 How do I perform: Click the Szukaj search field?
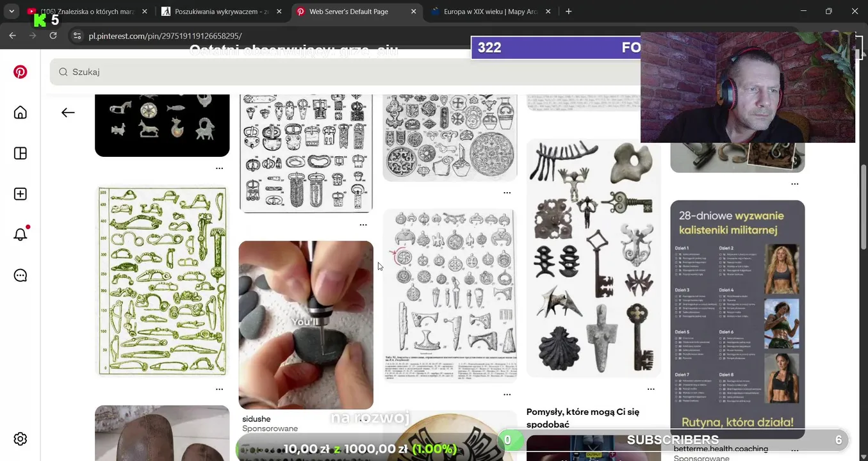(x=346, y=72)
